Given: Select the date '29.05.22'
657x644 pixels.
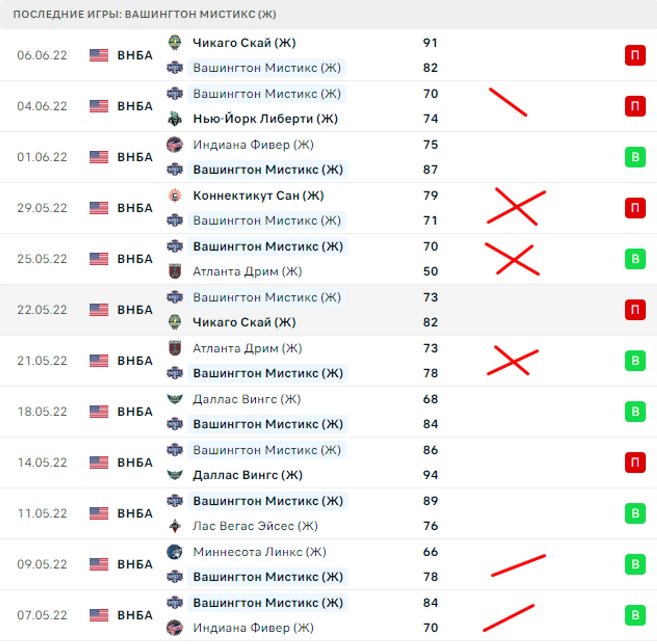Looking at the screenshot, I should (x=42, y=208).
